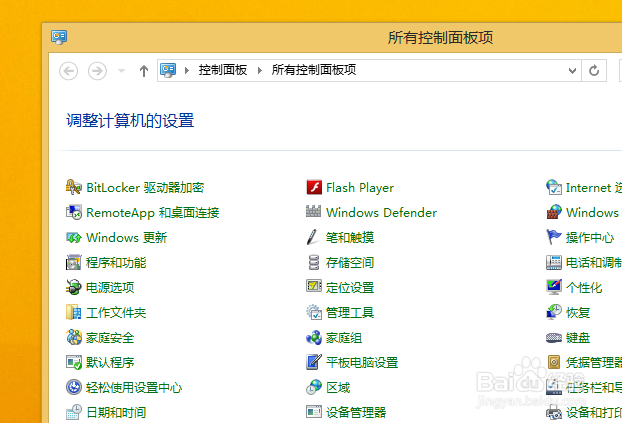Viewport: 622px width, 423px height.
Task: Click the 默认程序 icon
Action: [74, 362]
